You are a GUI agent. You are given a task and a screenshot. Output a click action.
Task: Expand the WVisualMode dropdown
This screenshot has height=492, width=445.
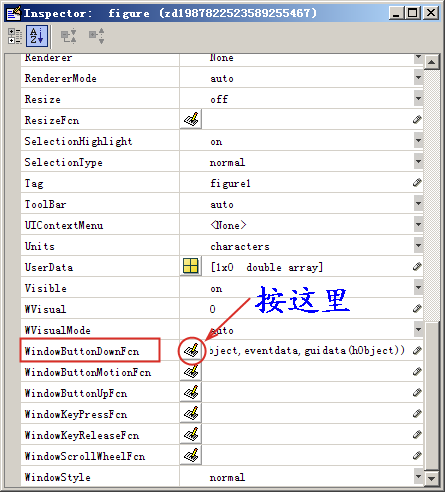pos(418,330)
